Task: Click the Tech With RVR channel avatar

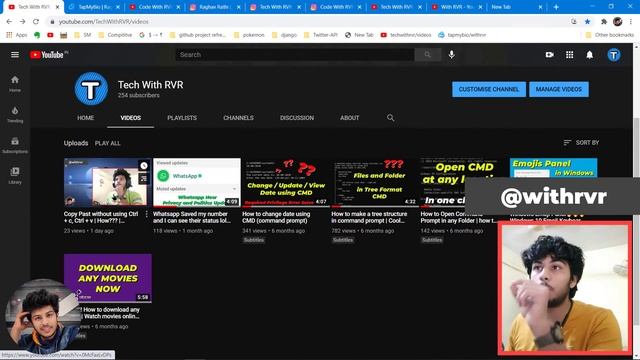Action: (x=91, y=89)
